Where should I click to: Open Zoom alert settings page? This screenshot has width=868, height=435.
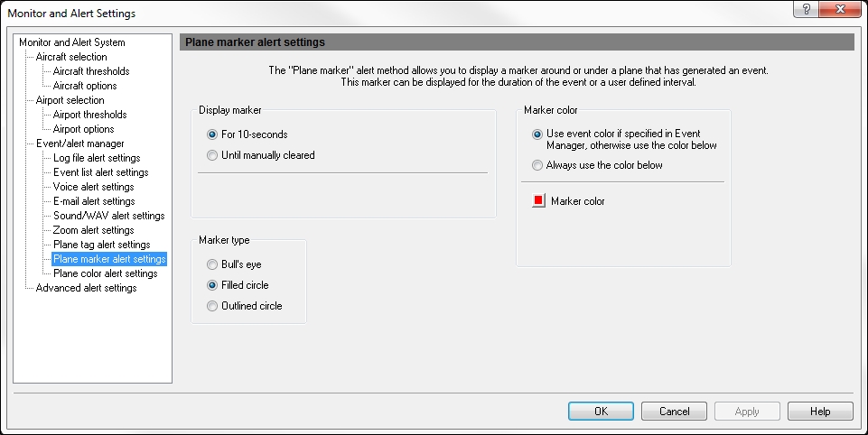coord(94,229)
